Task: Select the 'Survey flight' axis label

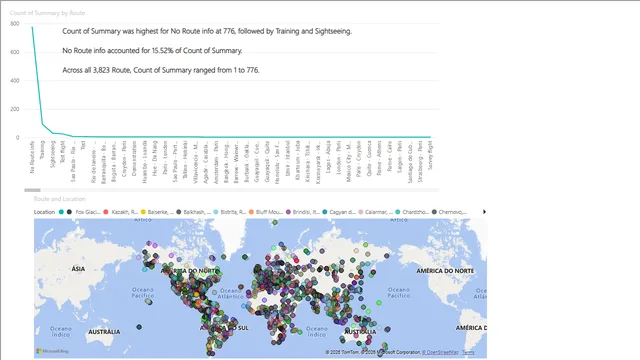Action: (x=430, y=156)
